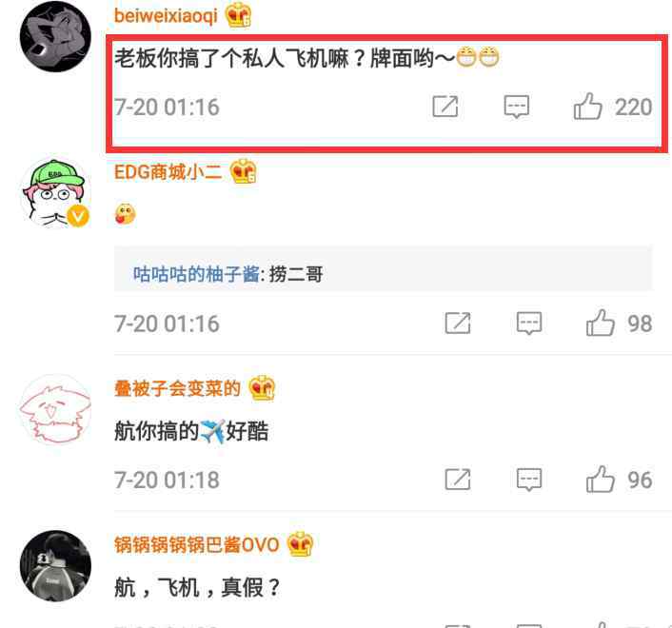Viewport: 672px width, 628px height.
Task: Open 咕咕咕的柚子酱 profile link in reply
Action: (196, 274)
